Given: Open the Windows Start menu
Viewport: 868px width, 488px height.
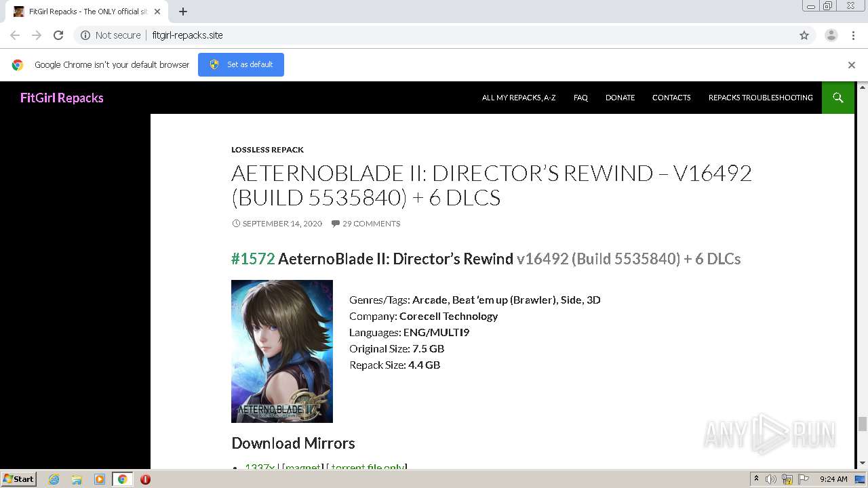Looking at the screenshot, I should click(x=18, y=479).
